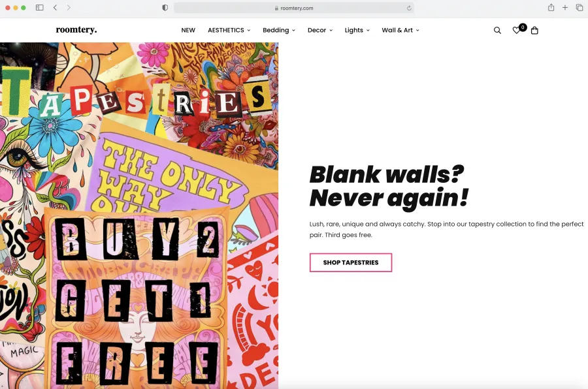
Task: Open the wishlist heart icon
Action: pos(516,31)
